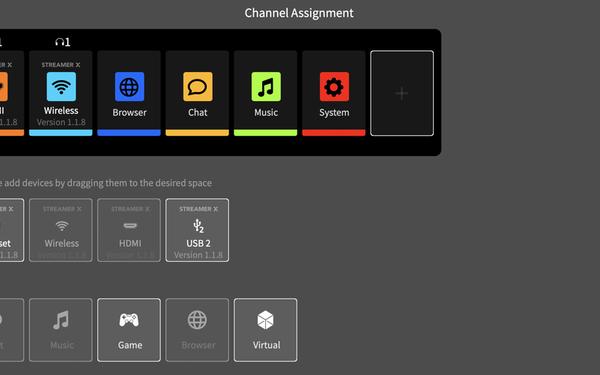Click the blue Browser globe icon

[129, 86]
